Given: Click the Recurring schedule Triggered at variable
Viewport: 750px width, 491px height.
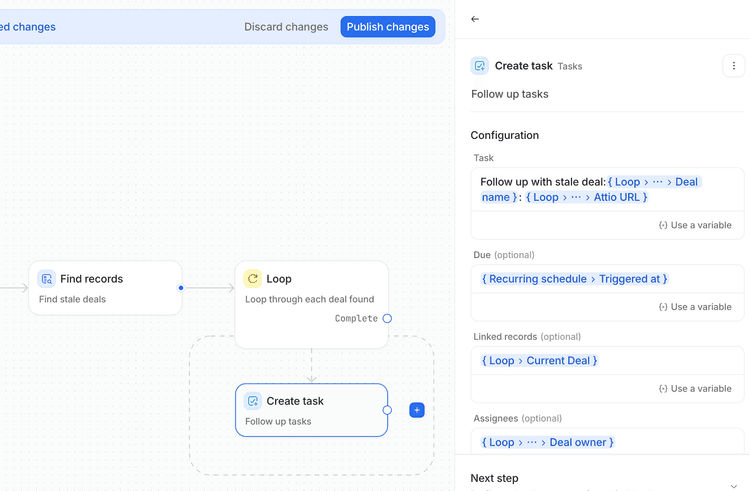Looking at the screenshot, I should pos(574,279).
